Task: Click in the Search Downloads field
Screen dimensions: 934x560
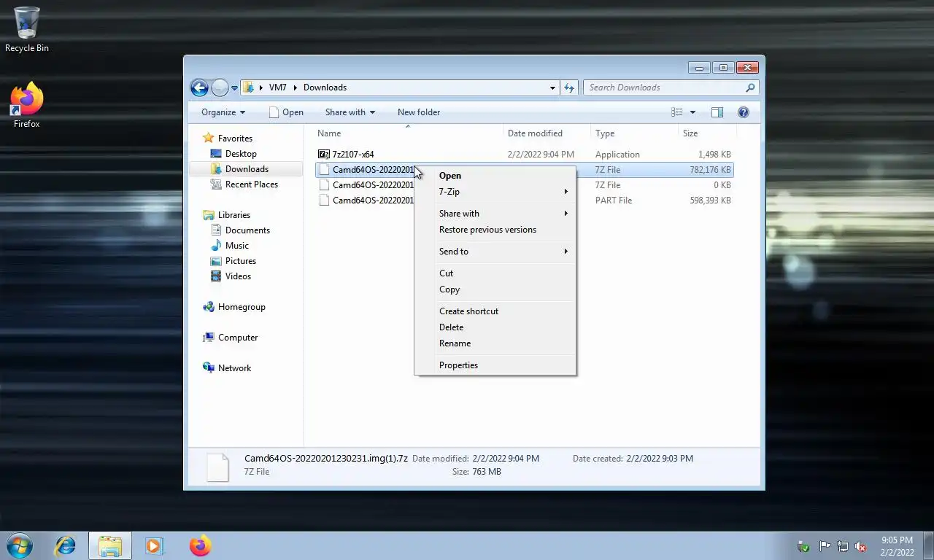Action: (x=663, y=87)
